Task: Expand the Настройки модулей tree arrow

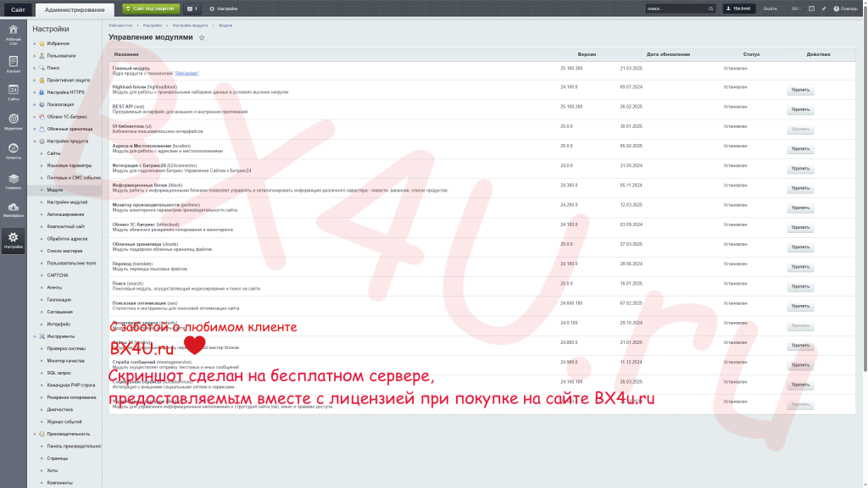Action: 42,202
